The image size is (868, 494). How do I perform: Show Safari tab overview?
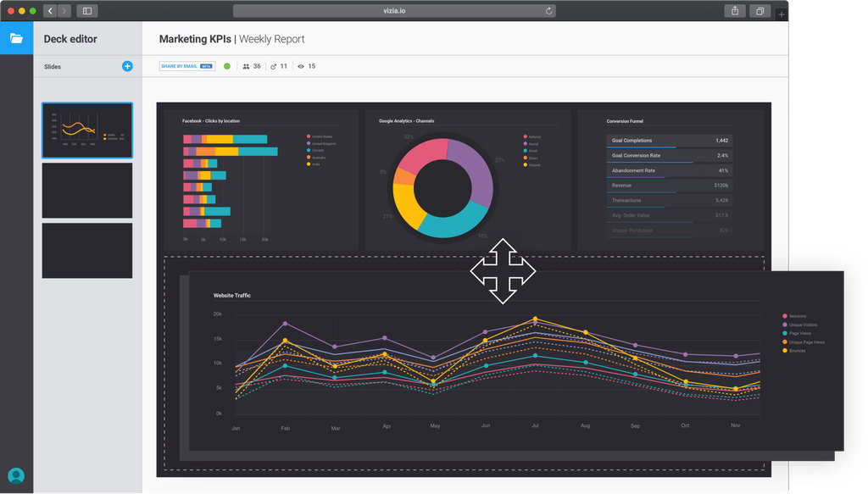coord(759,11)
